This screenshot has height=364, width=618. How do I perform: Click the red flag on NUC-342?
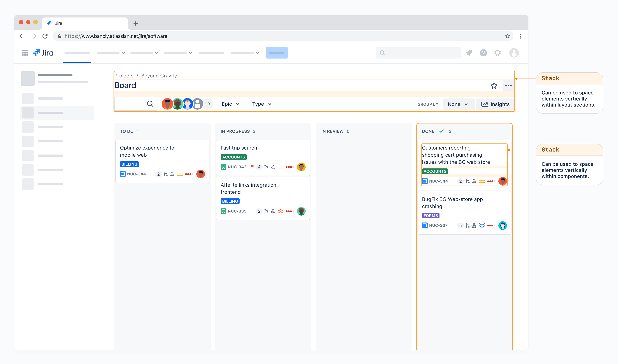[252, 167]
